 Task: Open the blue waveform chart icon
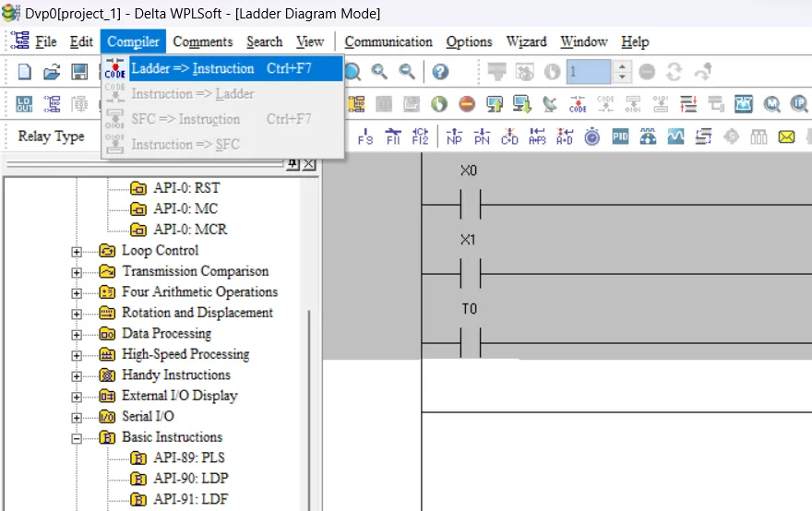tap(675, 137)
